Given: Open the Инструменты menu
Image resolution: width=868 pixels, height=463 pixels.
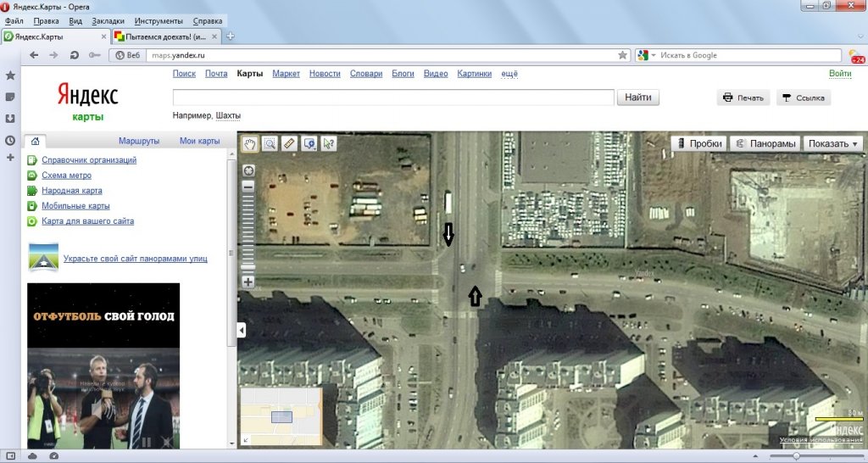Looking at the screenshot, I should pyautogui.click(x=159, y=21).
